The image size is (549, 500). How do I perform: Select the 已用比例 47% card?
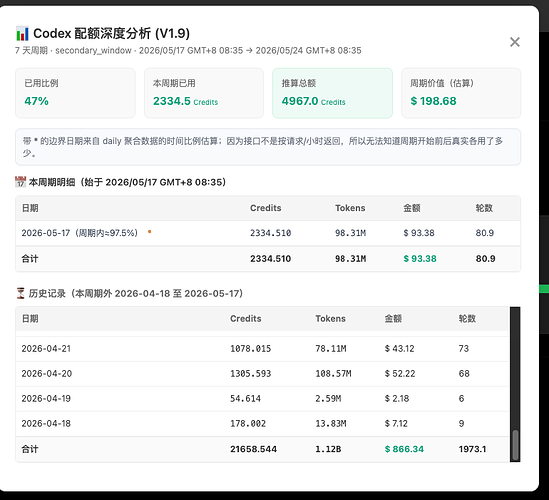[x=75, y=93]
